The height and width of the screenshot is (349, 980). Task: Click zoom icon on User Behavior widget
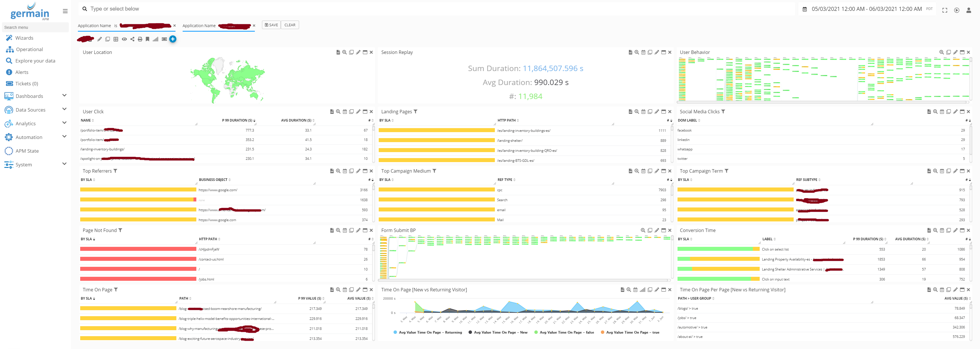pyautogui.click(x=941, y=53)
